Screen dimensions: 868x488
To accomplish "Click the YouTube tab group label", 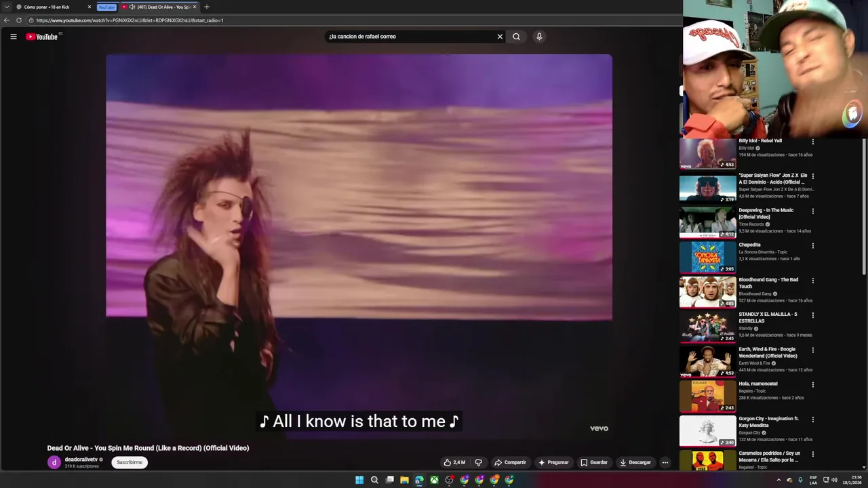I will (106, 7).
